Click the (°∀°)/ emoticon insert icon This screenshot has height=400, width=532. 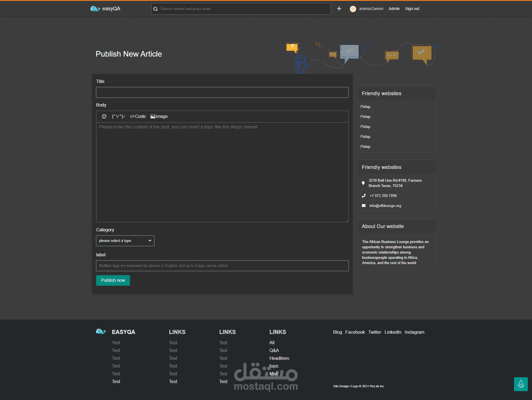click(x=118, y=117)
